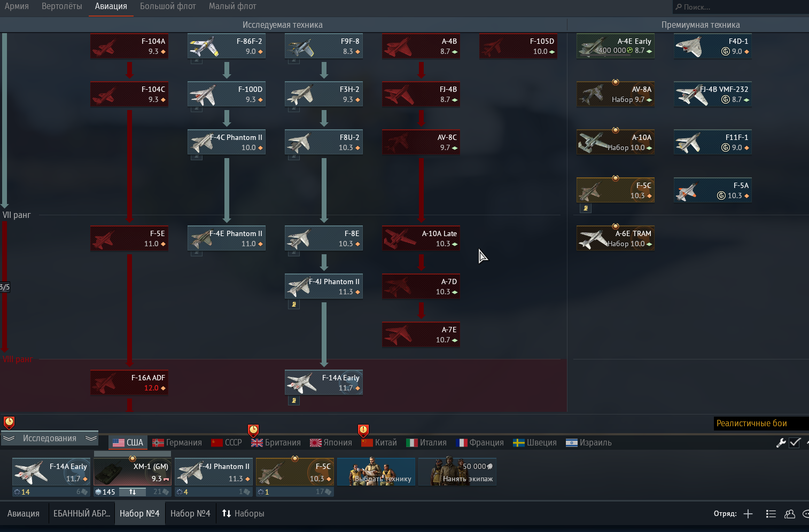Image resolution: width=809 pixels, height=532 pixels.
Task: Click crew badge under premium F-5C card
Action: click(586, 208)
